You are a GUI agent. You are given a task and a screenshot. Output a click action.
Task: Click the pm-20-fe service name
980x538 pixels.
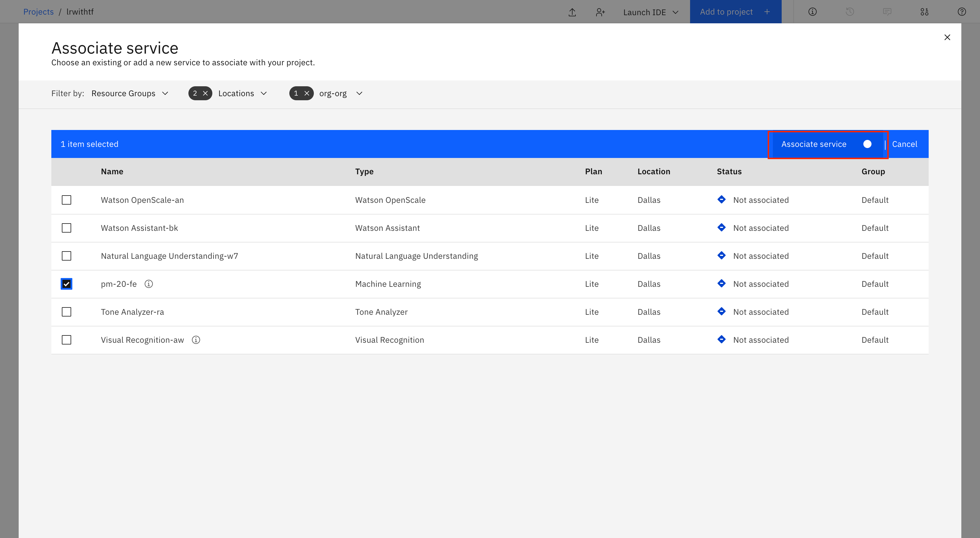point(119,284)
